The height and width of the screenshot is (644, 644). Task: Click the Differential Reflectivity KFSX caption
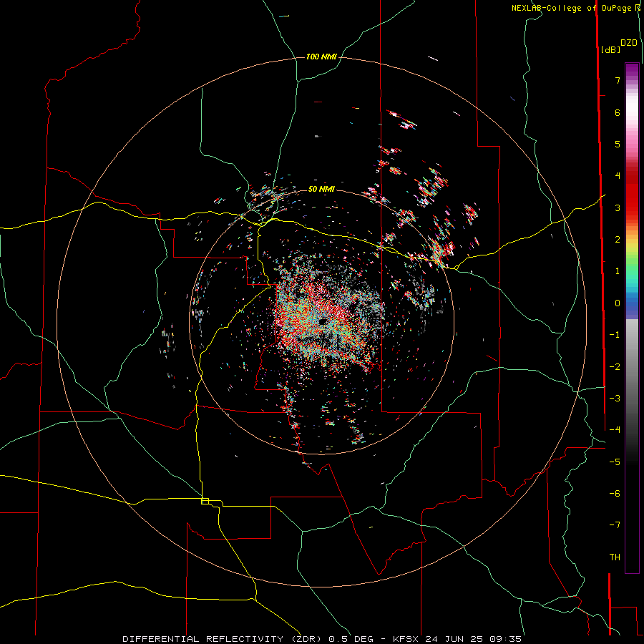pyautogui.click(x=322, y=639)
